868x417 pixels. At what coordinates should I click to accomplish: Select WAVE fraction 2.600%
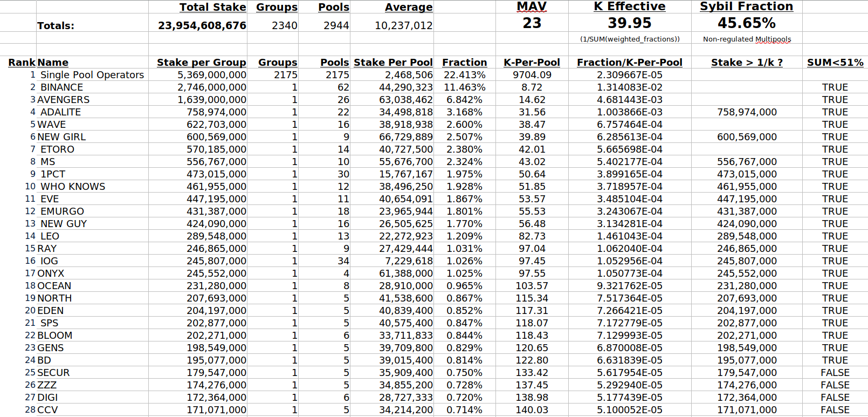click(x=464, y=125)
